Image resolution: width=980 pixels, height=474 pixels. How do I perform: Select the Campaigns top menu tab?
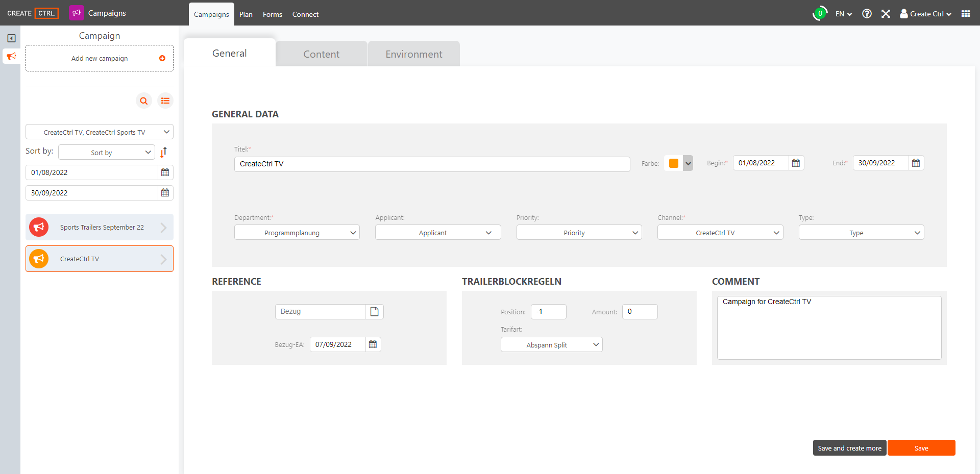tap(211, 14)
